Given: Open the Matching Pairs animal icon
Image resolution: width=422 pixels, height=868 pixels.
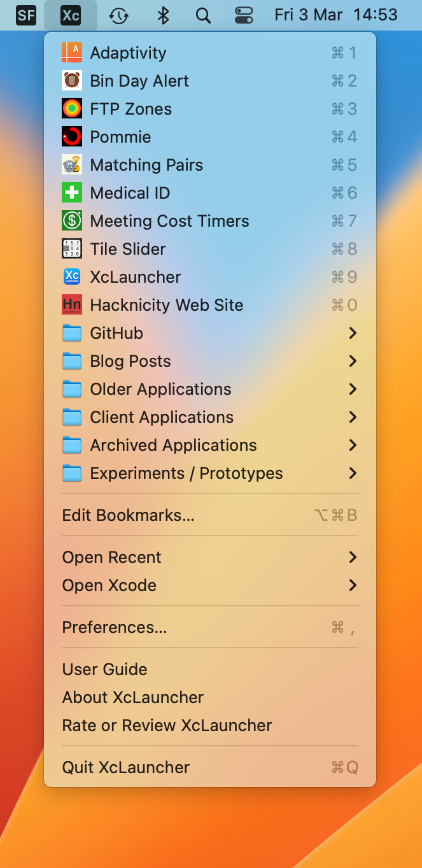Looking at the screenshot, I should point(72,165).
